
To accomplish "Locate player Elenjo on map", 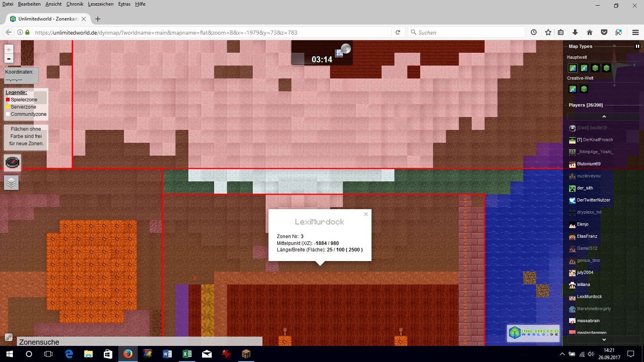I will pos(582,224).
